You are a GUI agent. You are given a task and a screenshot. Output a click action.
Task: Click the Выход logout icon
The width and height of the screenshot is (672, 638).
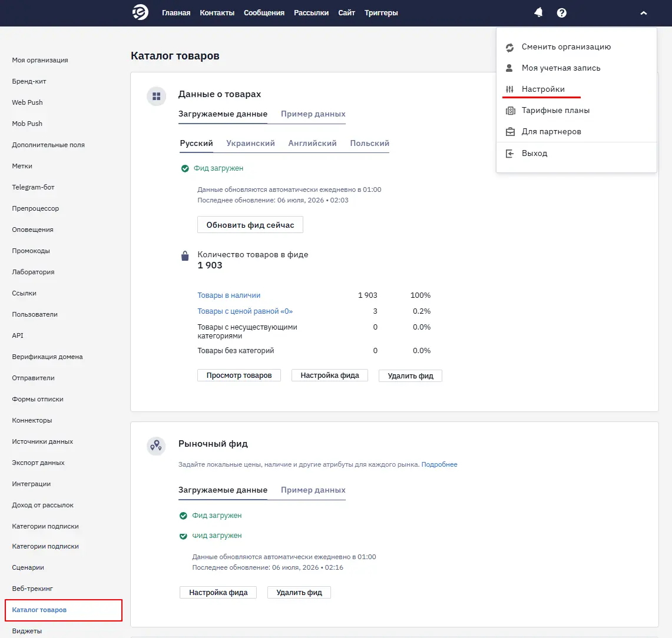click(x=509, y=153)
